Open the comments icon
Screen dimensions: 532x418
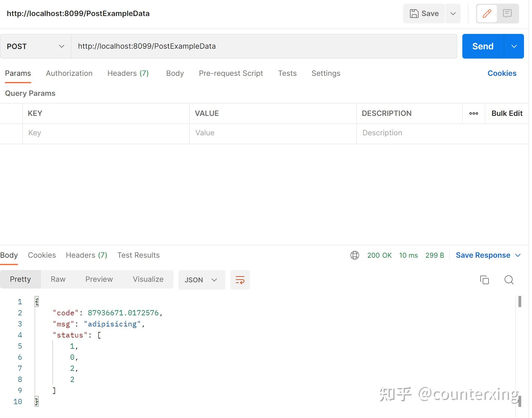pos(507,14)
